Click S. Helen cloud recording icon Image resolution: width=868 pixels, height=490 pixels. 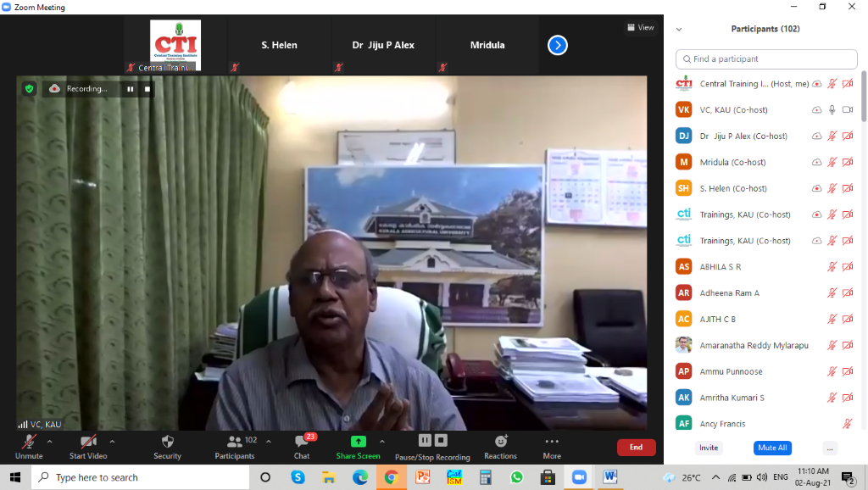816,188
